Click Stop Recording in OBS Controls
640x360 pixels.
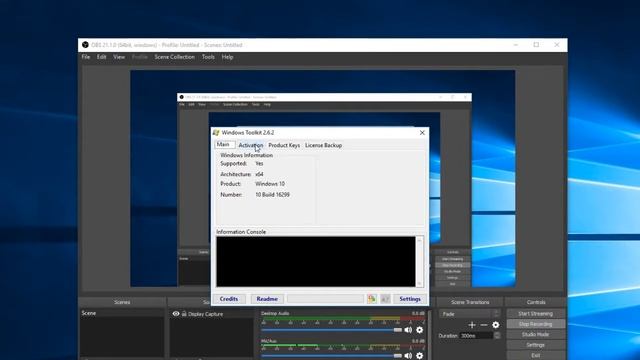[536, 324]
